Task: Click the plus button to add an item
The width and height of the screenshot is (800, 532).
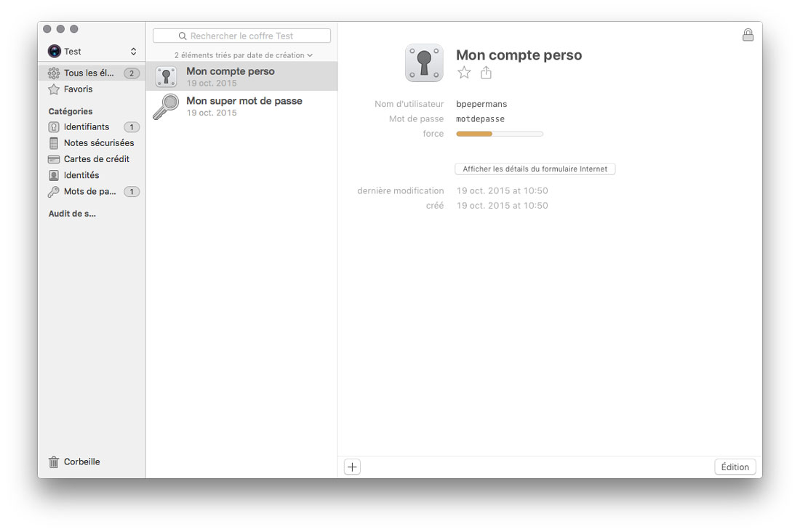Action: [x=352, y=467]
